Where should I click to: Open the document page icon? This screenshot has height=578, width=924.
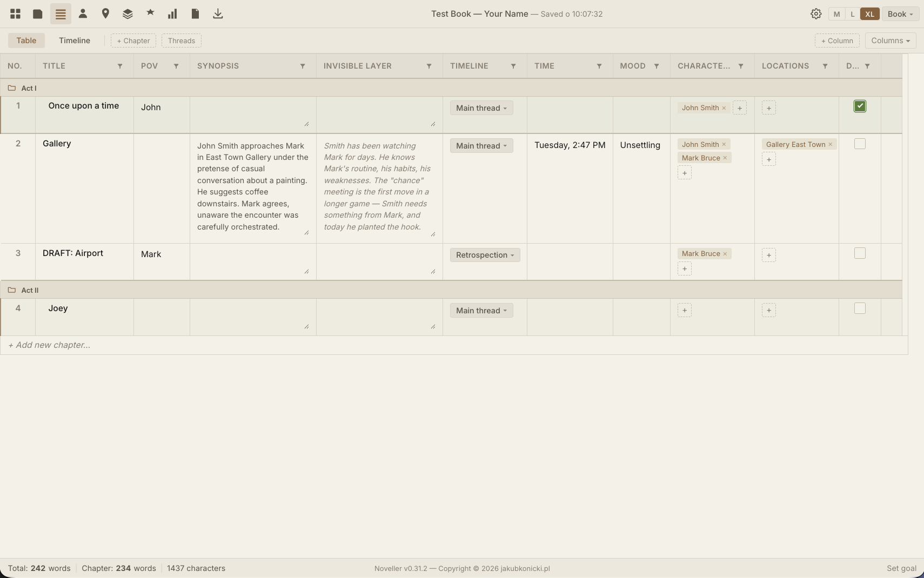click(195, 14)
